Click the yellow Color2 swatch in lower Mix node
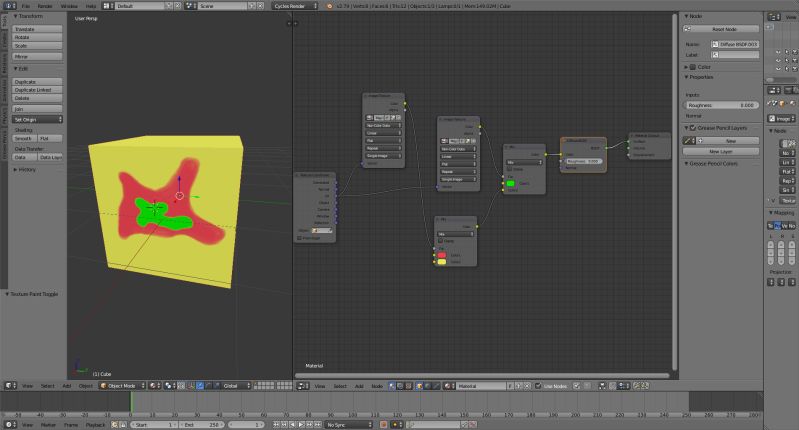799x430 pixels. [442, 262]
